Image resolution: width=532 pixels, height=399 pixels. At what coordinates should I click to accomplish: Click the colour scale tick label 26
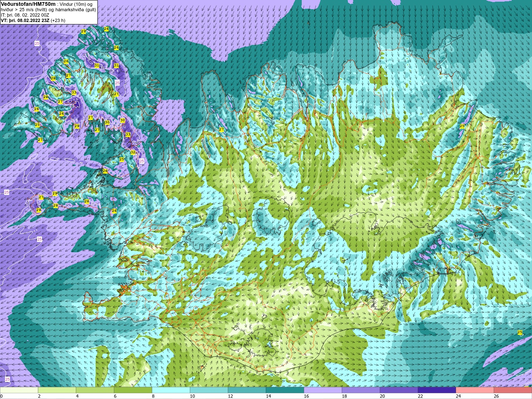point(496,396)
